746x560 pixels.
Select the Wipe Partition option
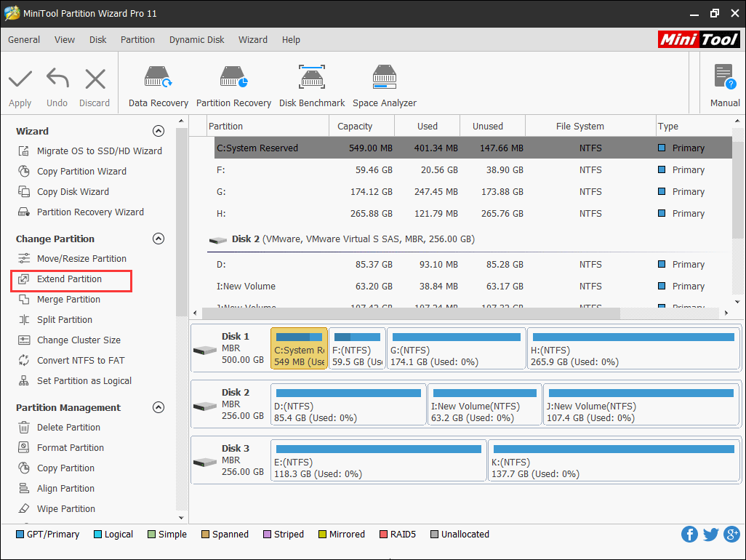coord(68,508)
